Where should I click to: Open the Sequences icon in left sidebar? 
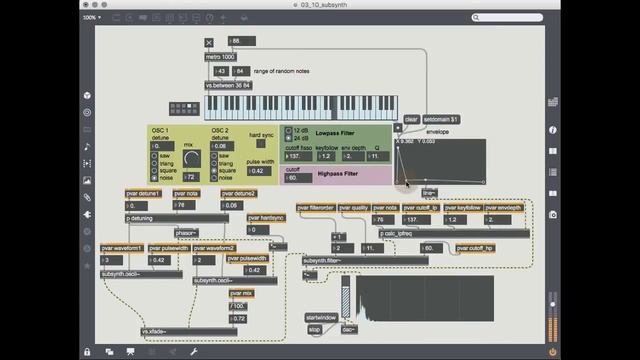coord(87,164)
